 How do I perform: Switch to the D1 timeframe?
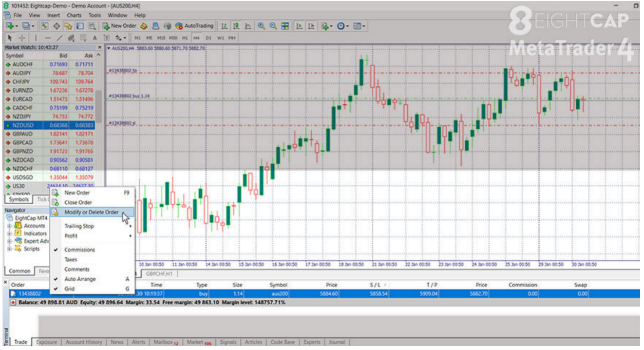208,38
